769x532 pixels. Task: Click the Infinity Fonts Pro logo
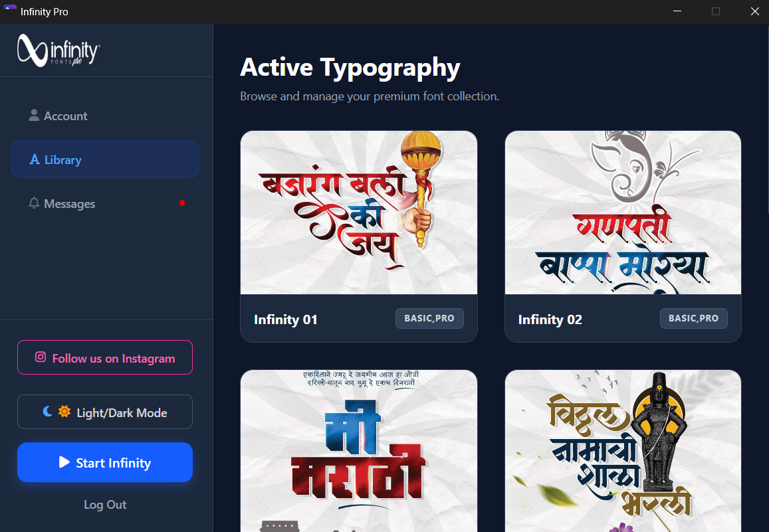pyautogui.click(x=58, y=50)
